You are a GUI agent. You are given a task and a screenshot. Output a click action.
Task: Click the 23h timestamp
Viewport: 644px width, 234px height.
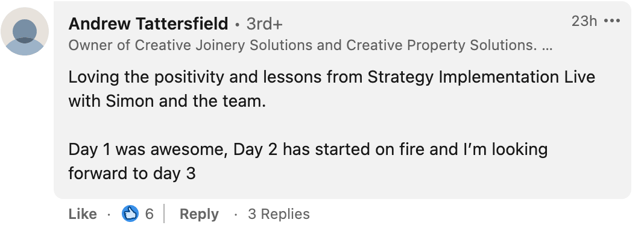(584, 21)
